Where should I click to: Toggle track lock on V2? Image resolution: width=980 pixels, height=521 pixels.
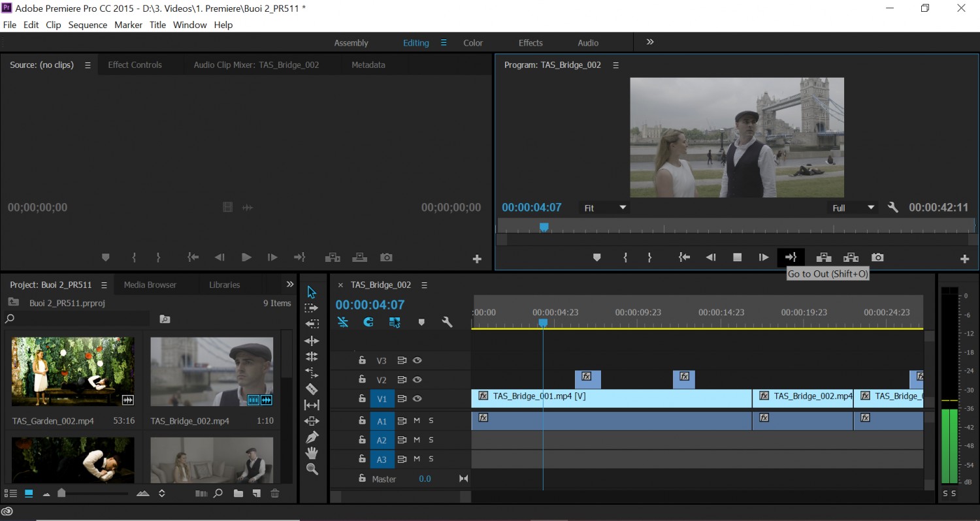(361, 379)
